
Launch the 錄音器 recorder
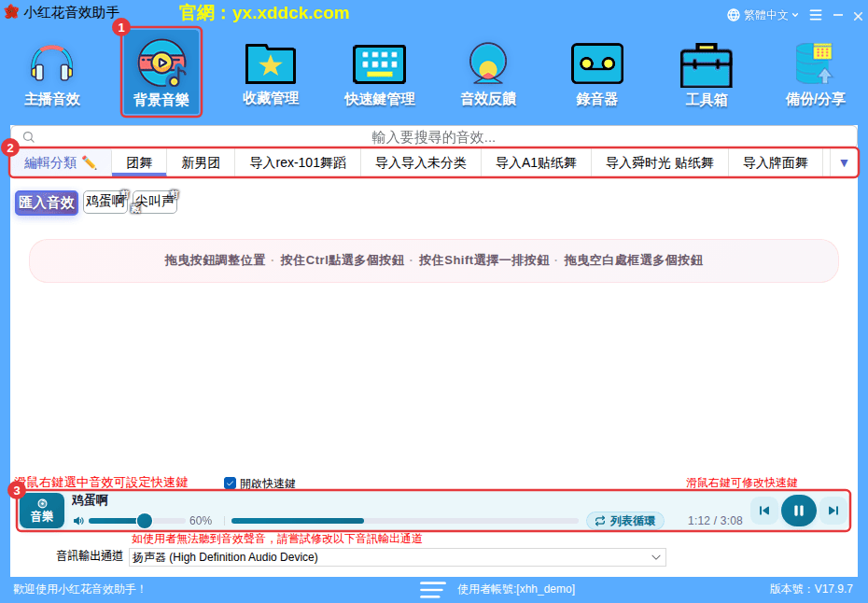coord(596,75)
